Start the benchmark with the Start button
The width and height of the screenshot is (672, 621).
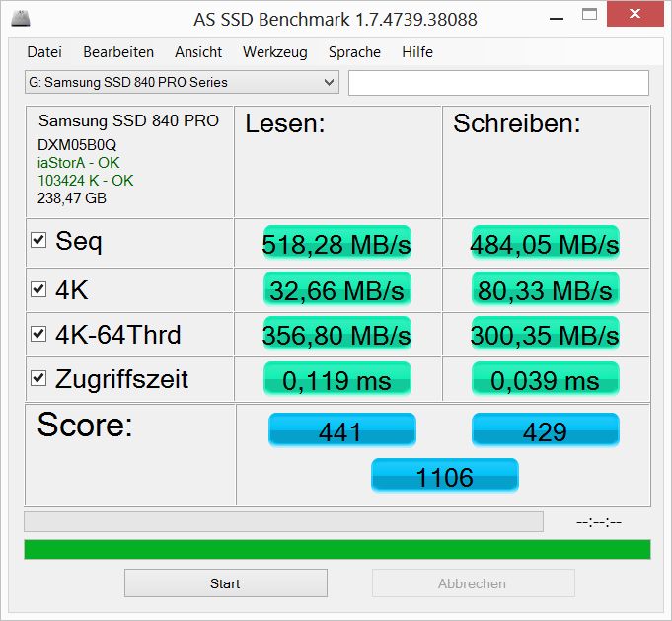pyautogui.click(x=226, y=583)
